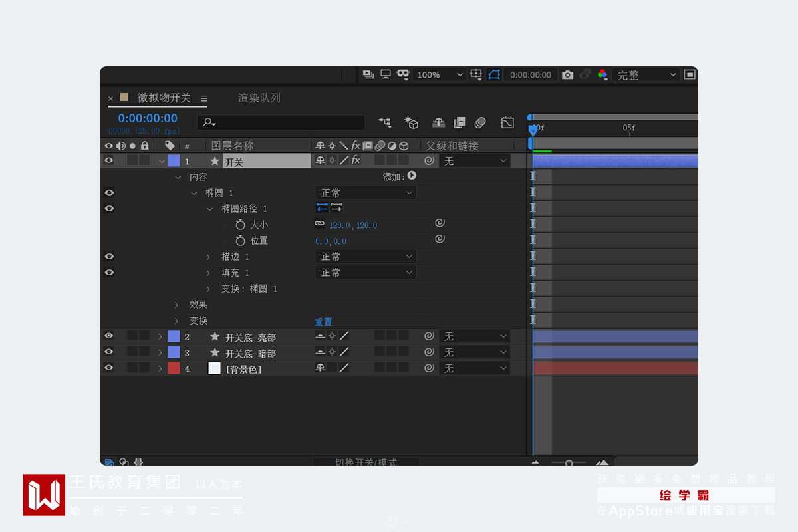798x532 pixels.
Task: Click the 添加 play button
Action: click(412, 176)
